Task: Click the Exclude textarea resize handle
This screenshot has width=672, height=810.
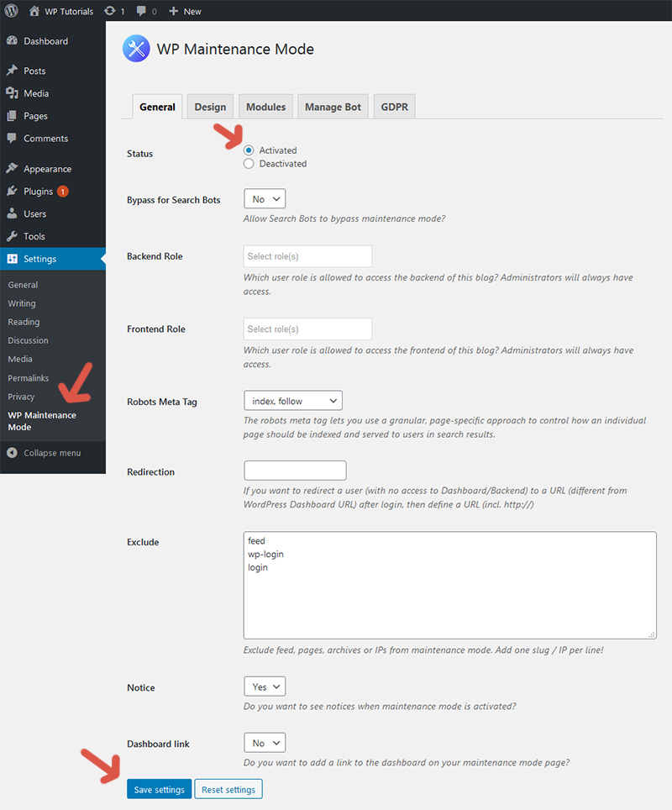Action: point(652,634)
